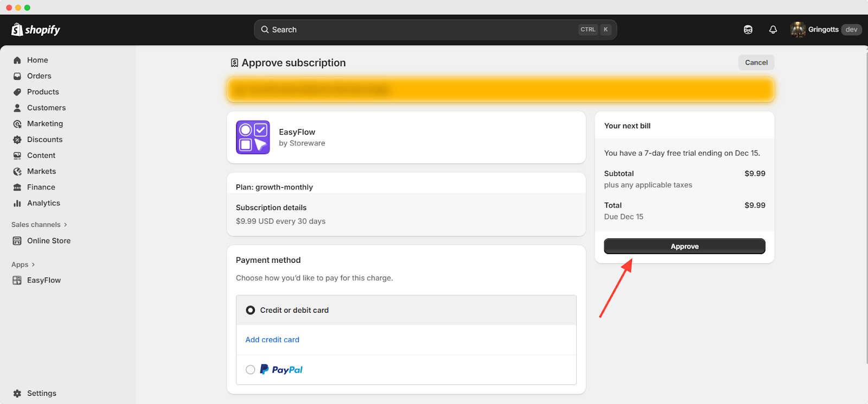Screen dimensions: 868x404
Task: Select the PayPal radio button
Action: (x=250, y=370)
